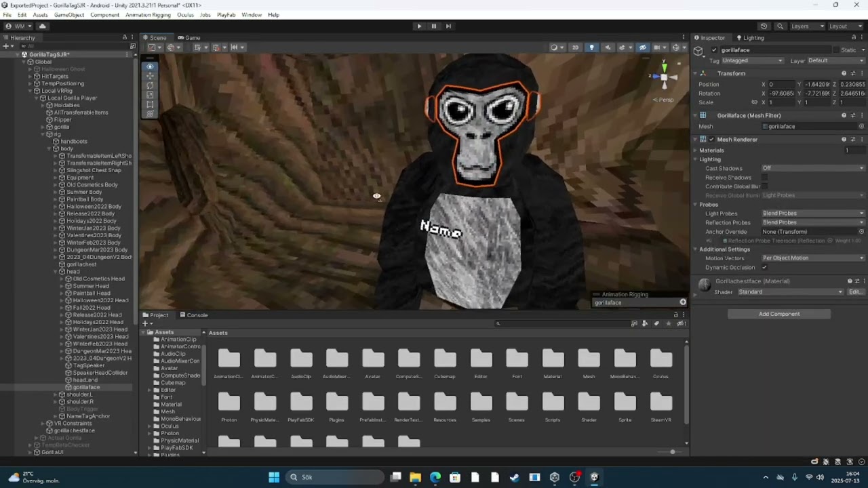Switch to the Scene tab

tap(155, 38)
